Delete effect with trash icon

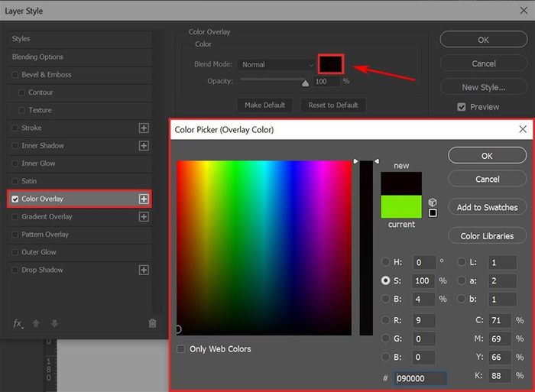(153, 323)
